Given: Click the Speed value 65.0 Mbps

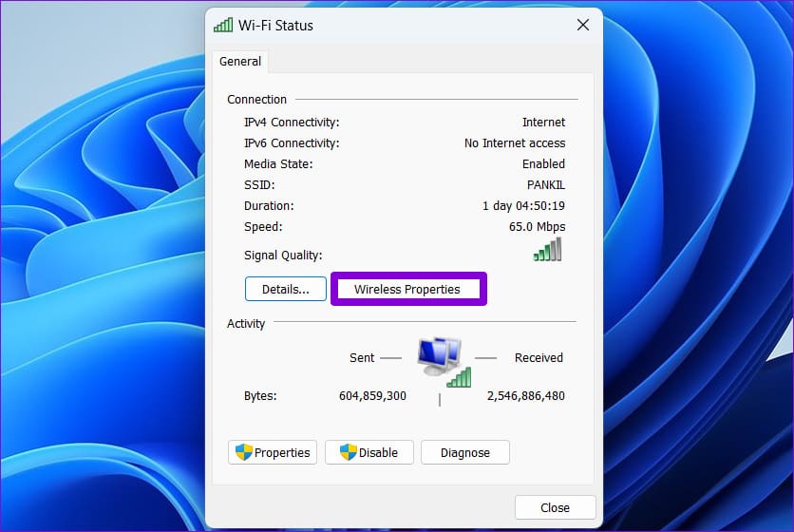Looking at the screenshot, I should pos(537,226).
